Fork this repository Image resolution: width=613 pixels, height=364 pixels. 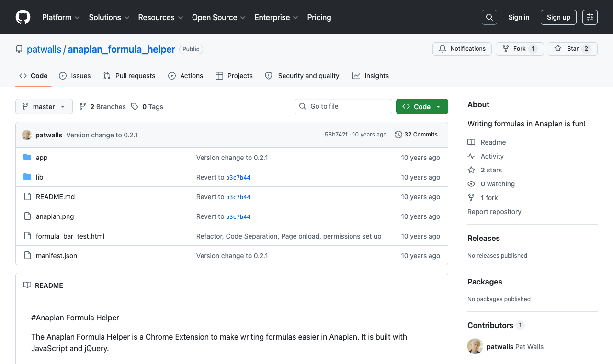pos(520,49)
